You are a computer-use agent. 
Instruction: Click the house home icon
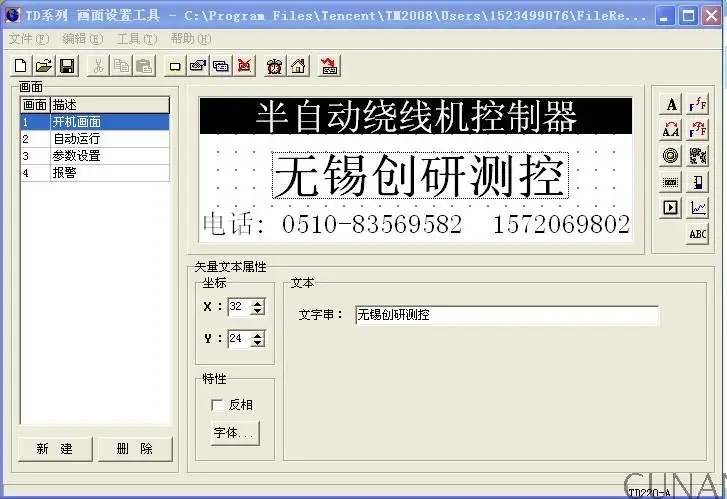(298, 66)
